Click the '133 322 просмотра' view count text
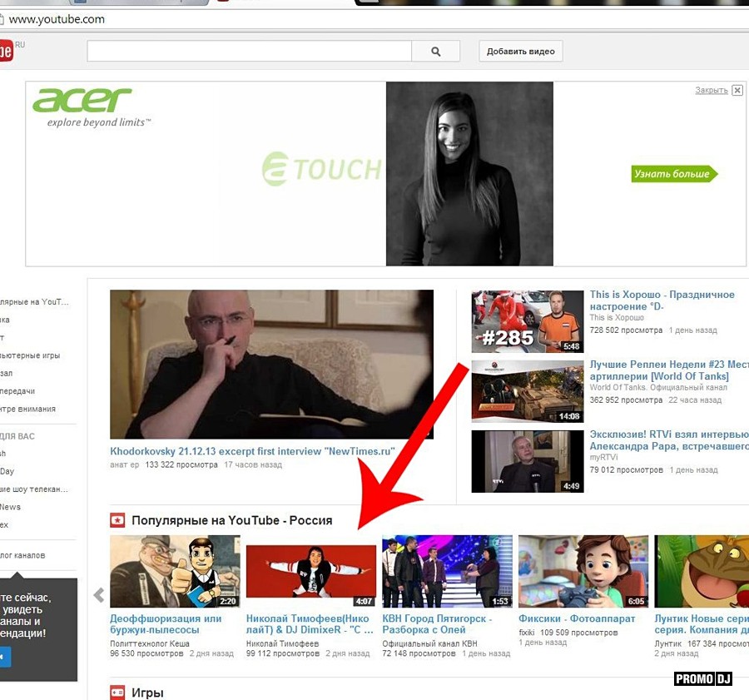This screenshot has height=700, width=749. coord(181,464)
